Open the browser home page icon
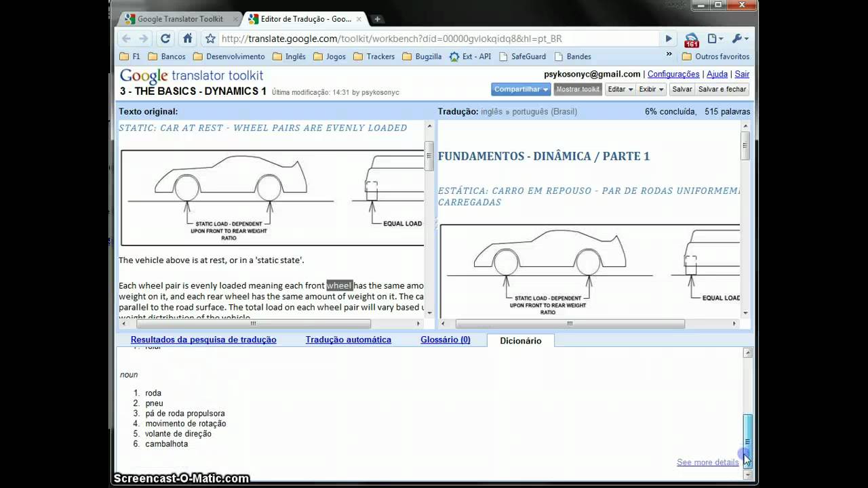868x488 pixels. pyautogui.click(x=188, y=39)
